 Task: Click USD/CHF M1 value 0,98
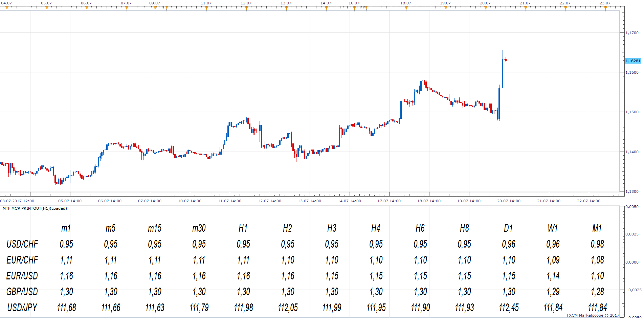click(x=597, y=244)
